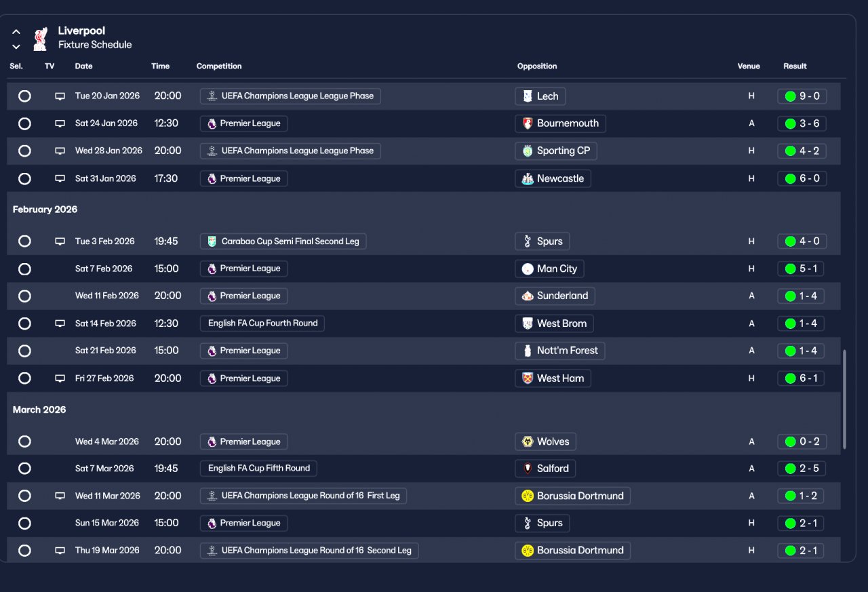
Task: Click the date Sat 7 Feb 2026
Action: click(x=104, y=269)
